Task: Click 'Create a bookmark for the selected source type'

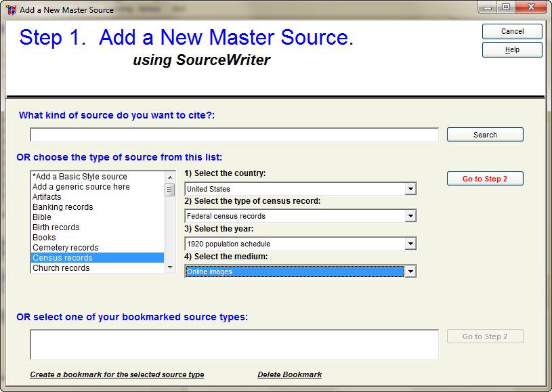Action: click(117, 374)
